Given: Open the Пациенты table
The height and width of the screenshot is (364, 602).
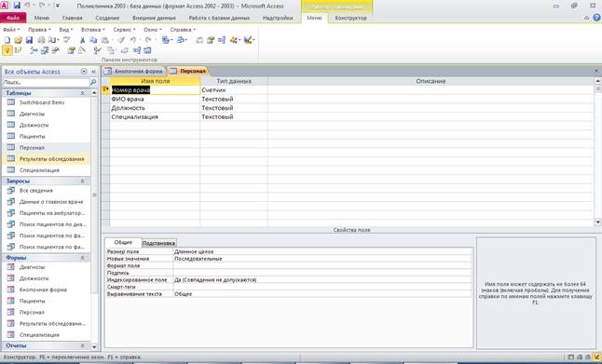Looking at the screenshot, I should point(33,137).
